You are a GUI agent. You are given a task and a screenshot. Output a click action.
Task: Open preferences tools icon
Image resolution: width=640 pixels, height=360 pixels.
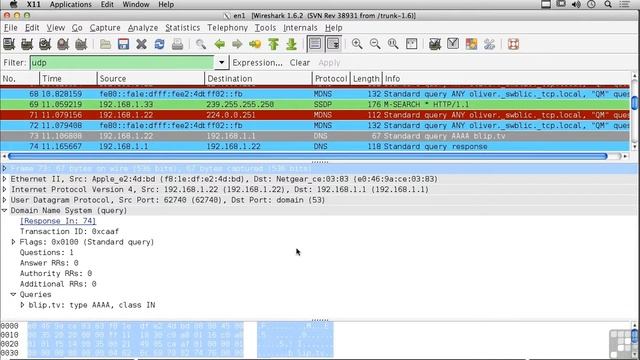tap(489, 44)
